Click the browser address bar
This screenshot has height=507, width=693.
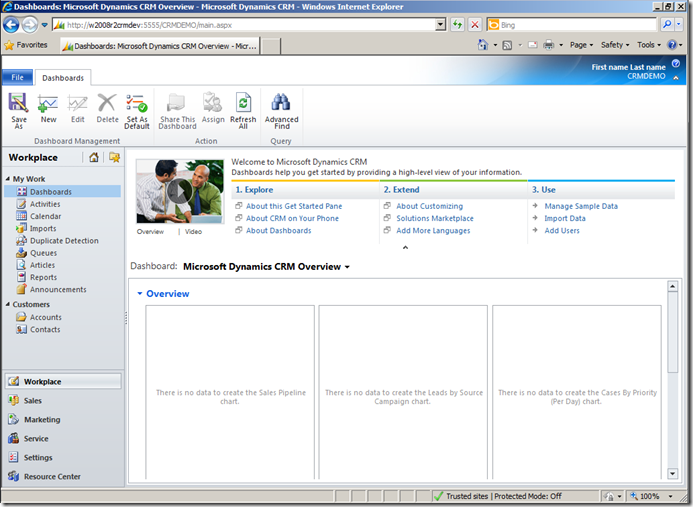pyautogui.click(x=250, y=24)
